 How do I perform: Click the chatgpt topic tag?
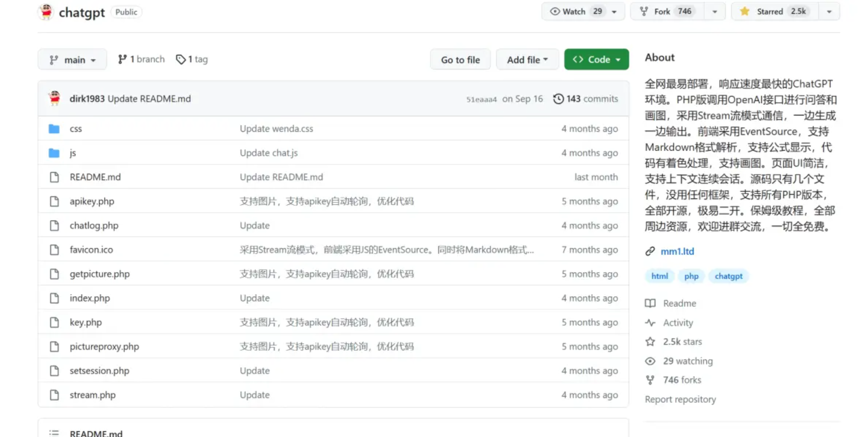click(x=728, y=276)
